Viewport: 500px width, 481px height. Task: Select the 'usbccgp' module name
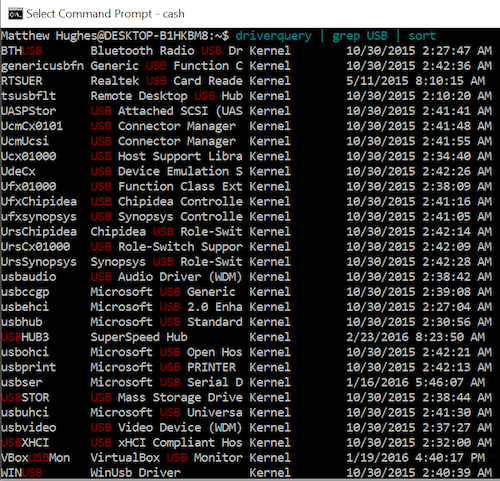25,292
